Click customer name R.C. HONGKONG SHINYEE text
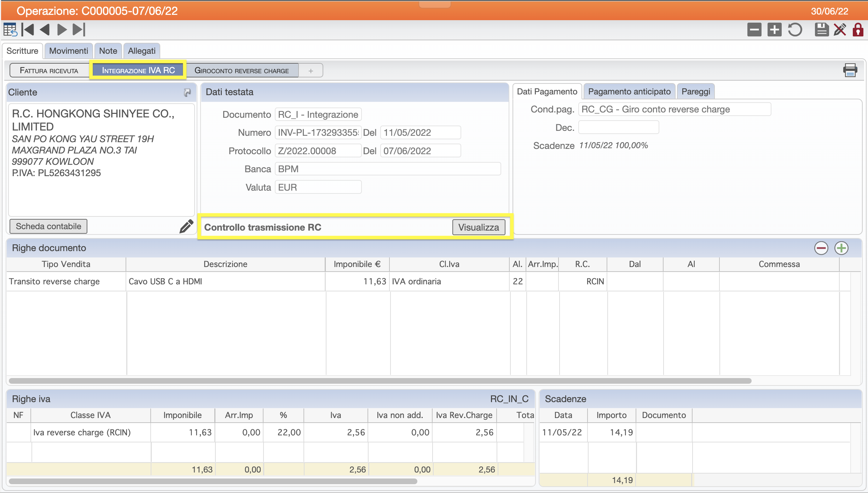 coord(93,120)
